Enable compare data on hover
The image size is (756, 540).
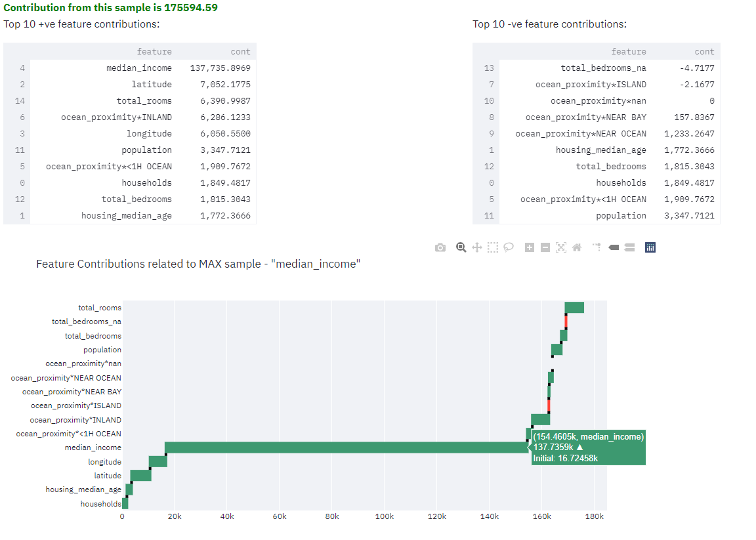click(629, 247)
